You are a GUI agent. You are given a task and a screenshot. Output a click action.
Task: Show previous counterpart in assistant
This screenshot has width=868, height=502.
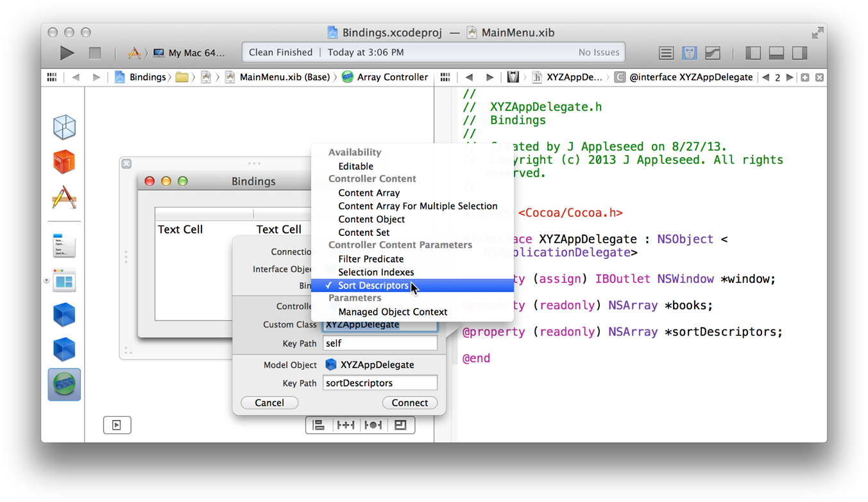[765, 78]
